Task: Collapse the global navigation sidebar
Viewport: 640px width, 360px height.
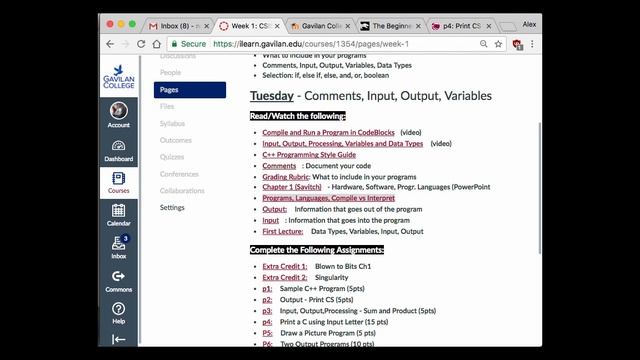Action: click(118, 339)
